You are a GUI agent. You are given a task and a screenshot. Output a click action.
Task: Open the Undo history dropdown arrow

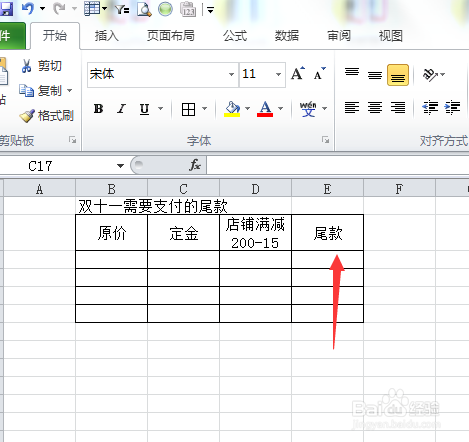point(43,9)
